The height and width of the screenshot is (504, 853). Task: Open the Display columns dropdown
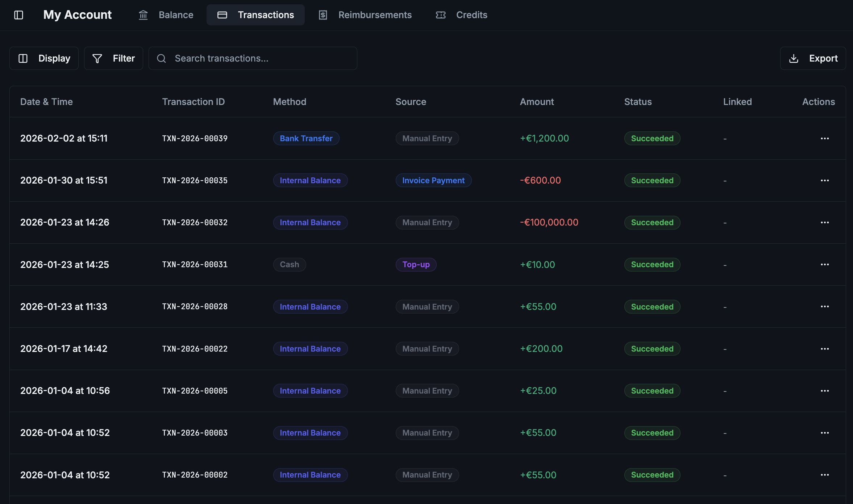44,58
